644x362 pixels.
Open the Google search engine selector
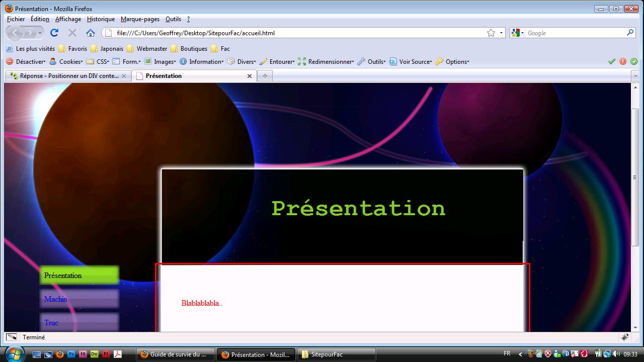(517, 33)
